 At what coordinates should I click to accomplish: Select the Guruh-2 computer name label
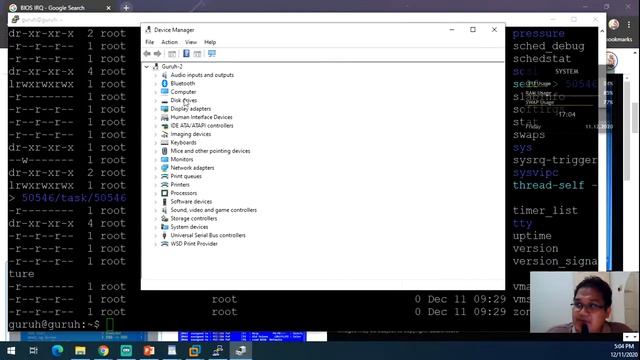[x=172, y=67]
